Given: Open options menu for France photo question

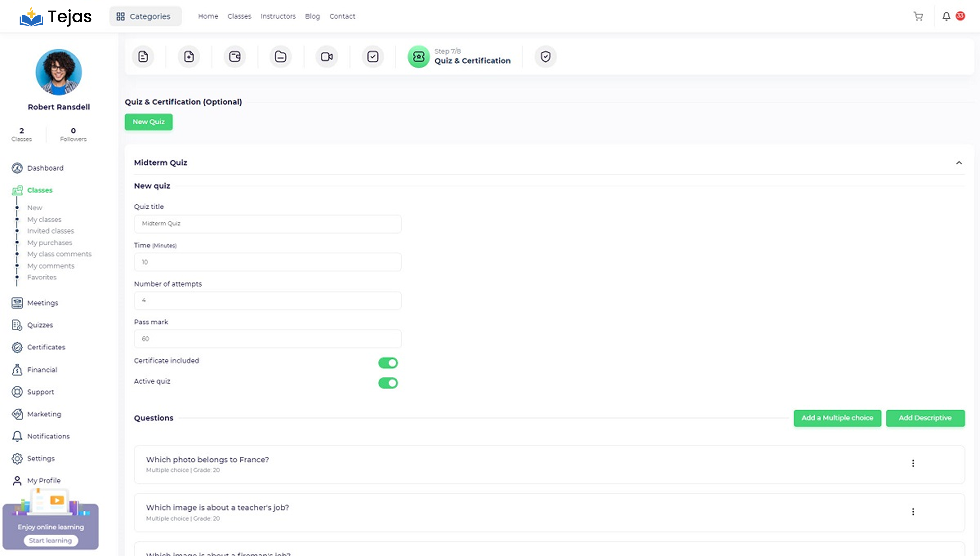Looking at the screenshot, I should coord(913,463).
